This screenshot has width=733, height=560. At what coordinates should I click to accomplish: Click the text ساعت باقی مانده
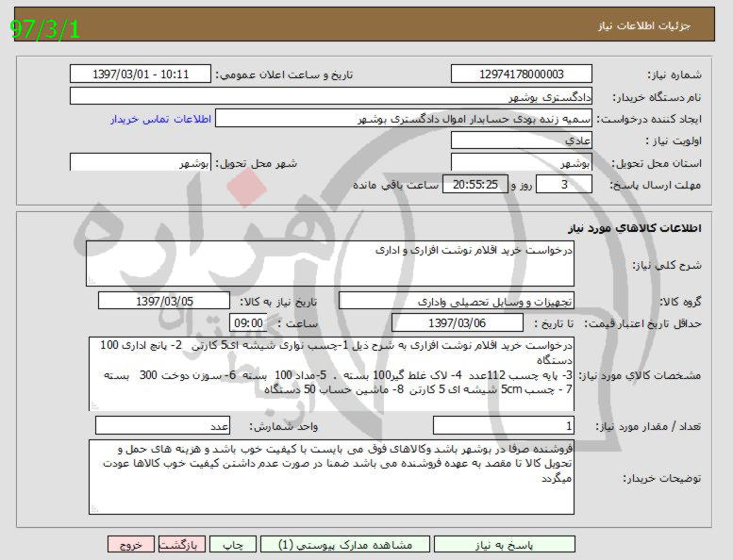coord(395,185)
